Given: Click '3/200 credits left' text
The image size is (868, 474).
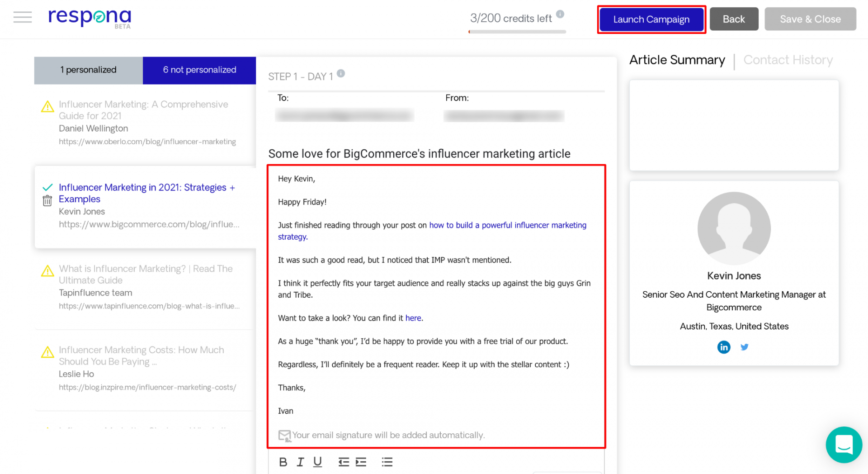Looking at the screenshot, I should click(x=511, y=19).
